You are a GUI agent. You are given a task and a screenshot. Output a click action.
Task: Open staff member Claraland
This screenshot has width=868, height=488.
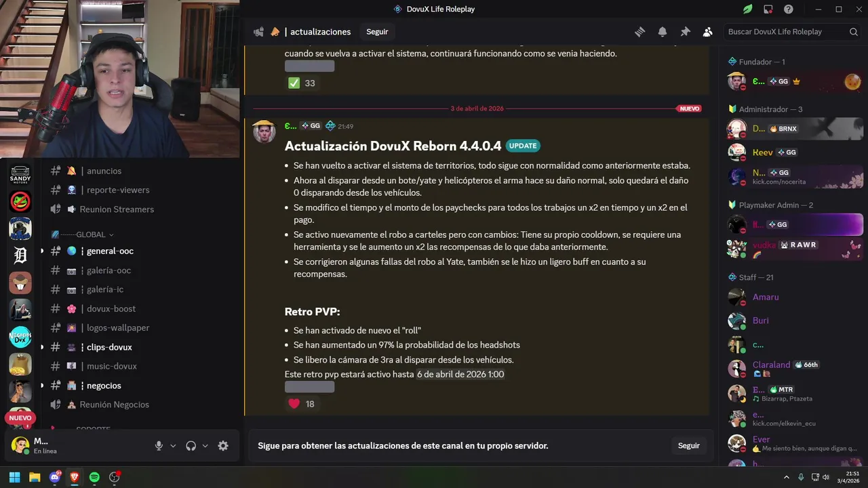pyautogui.click(x=795, y=369)
